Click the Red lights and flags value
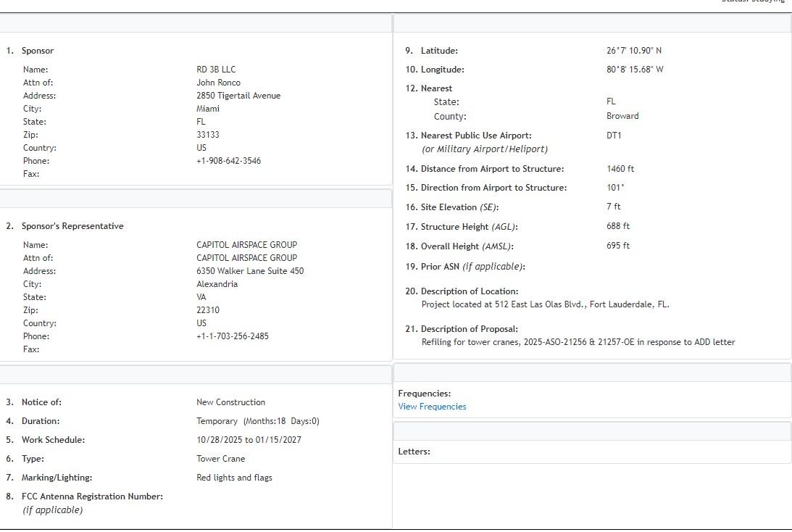Image resolution: width=792 pixels, height=532 pixels. point(234,478)
